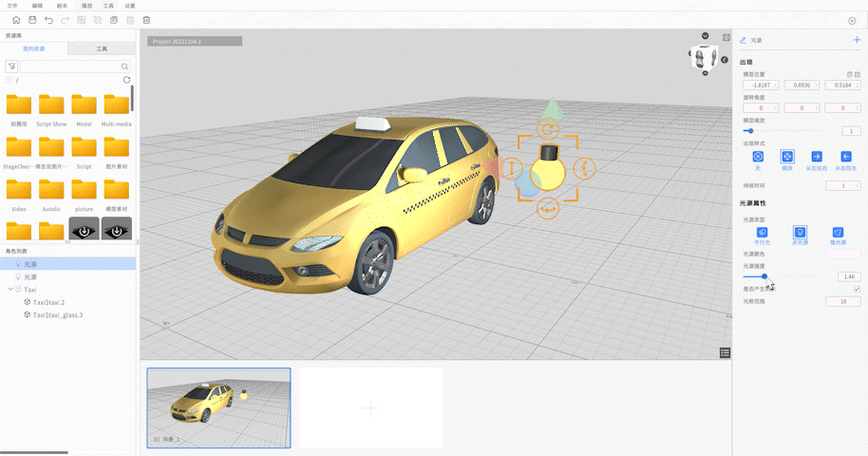Click the Save icon in the toolbar

coord(32,20)
